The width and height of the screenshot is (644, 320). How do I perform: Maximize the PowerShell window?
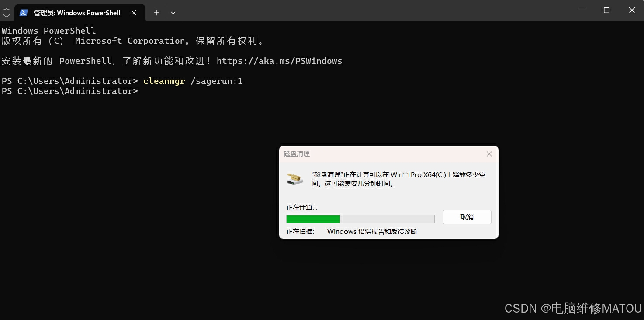coord(606,10)
